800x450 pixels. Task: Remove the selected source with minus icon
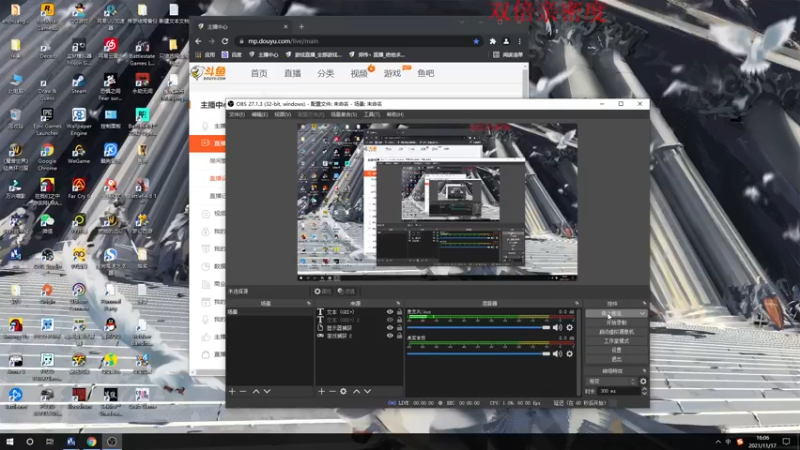coord(332,391)
